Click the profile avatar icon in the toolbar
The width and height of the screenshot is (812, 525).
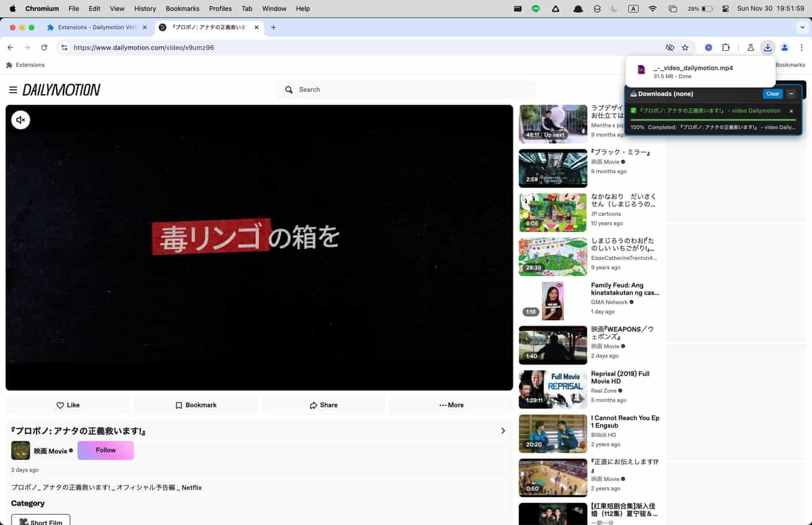(784, 47)
